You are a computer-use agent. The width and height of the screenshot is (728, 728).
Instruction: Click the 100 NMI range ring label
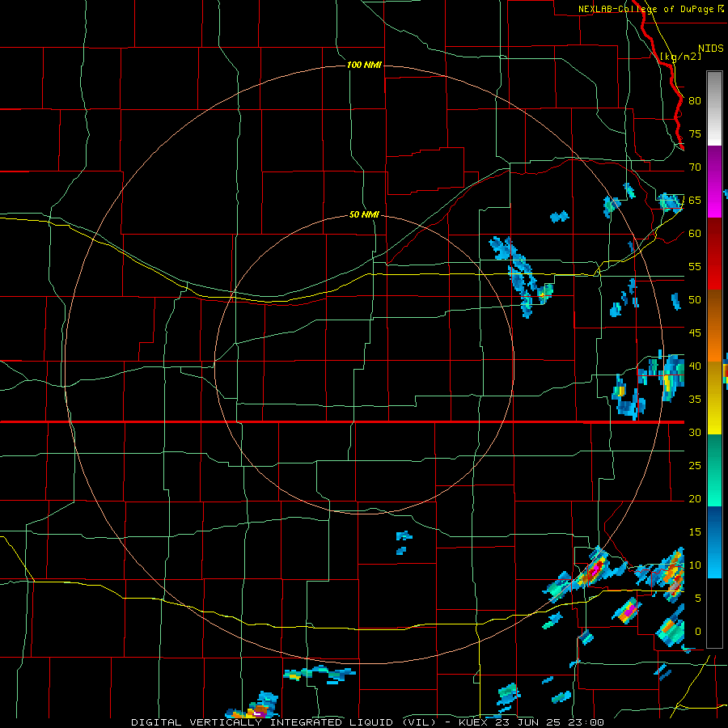[365, 65]
